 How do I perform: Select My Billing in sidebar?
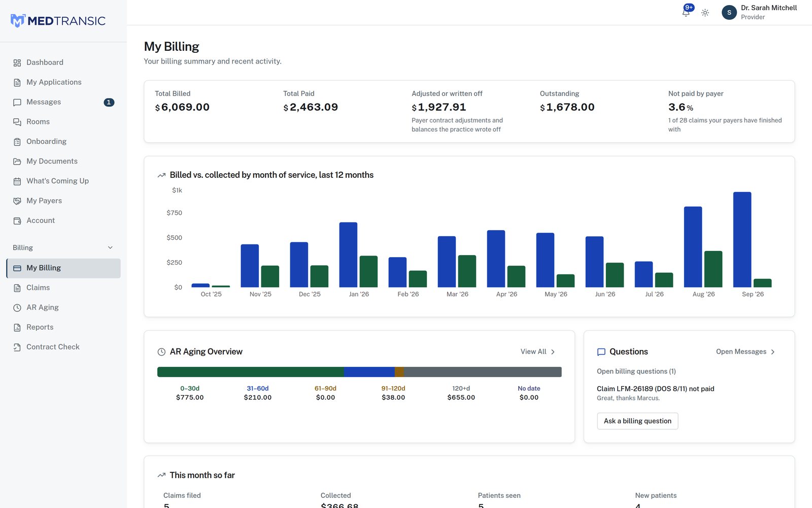click(x=63, y=268)
